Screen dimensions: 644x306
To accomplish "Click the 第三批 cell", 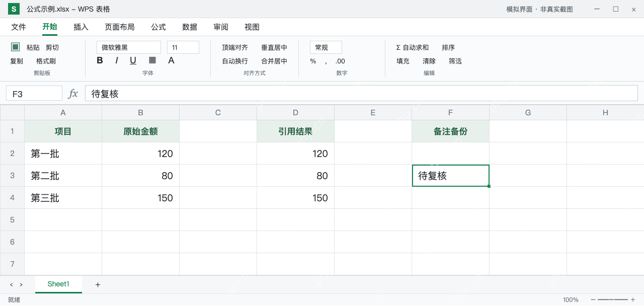I will point(63,198).
